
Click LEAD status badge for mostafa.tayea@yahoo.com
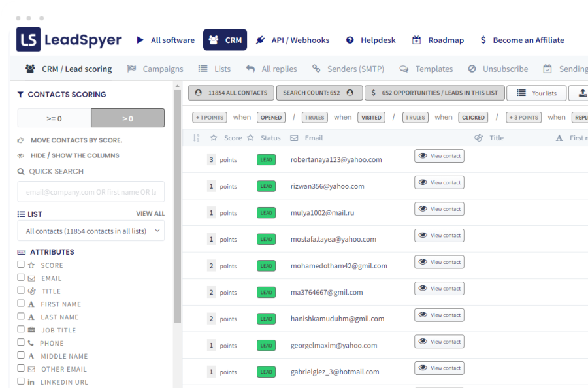(267, 239)
